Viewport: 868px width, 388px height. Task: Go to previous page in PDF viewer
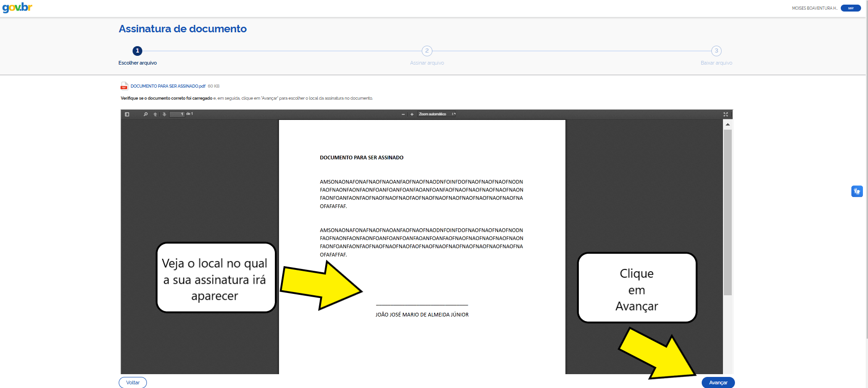155,114
